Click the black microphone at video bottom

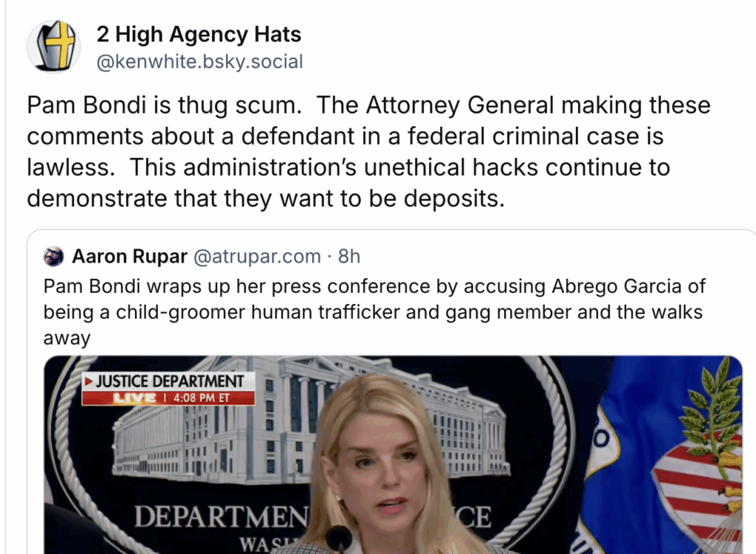(x=339, y=539)
